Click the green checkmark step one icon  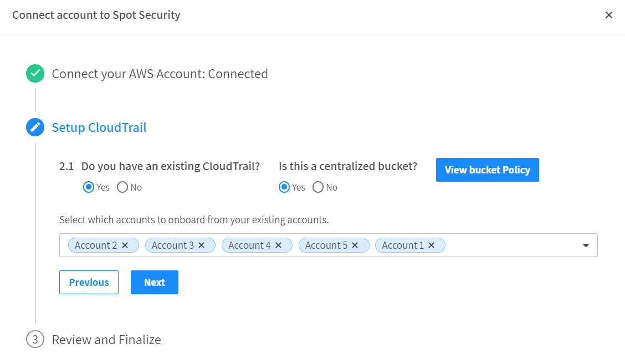35,74
